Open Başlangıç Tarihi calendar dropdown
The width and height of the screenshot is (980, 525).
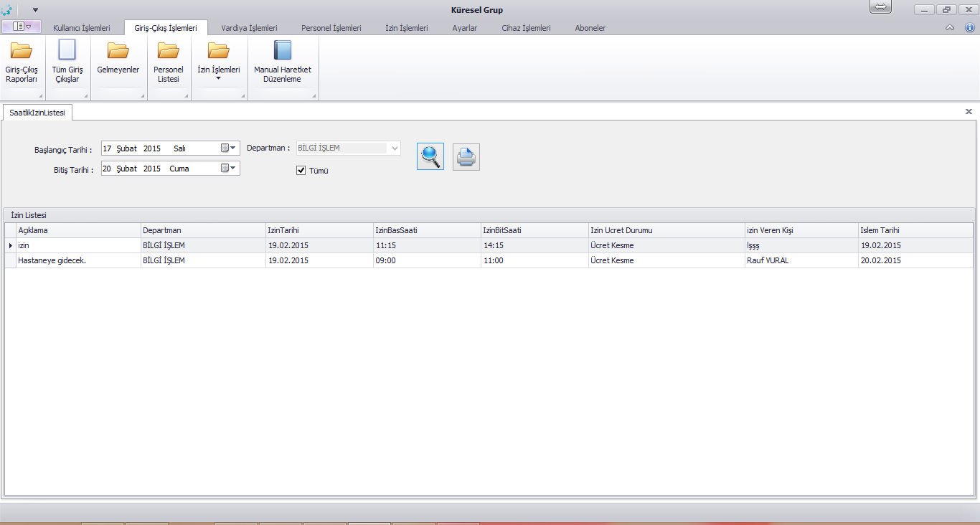[228, 148]
